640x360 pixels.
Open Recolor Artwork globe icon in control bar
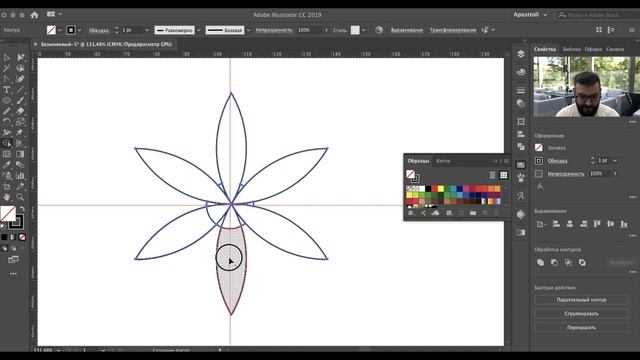379,30
